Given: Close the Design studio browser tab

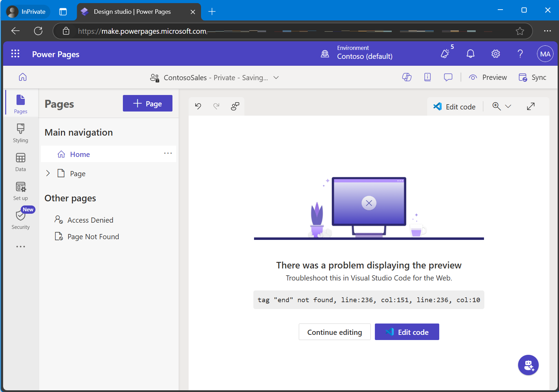Looking at the screenshot, I should coord(193,12).
